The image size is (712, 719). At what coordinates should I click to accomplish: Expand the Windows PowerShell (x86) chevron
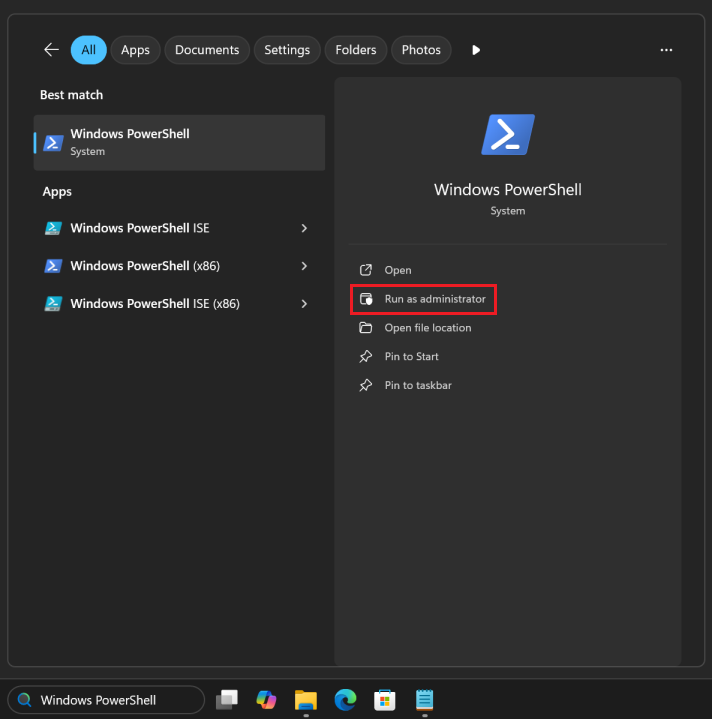[304, 266]
